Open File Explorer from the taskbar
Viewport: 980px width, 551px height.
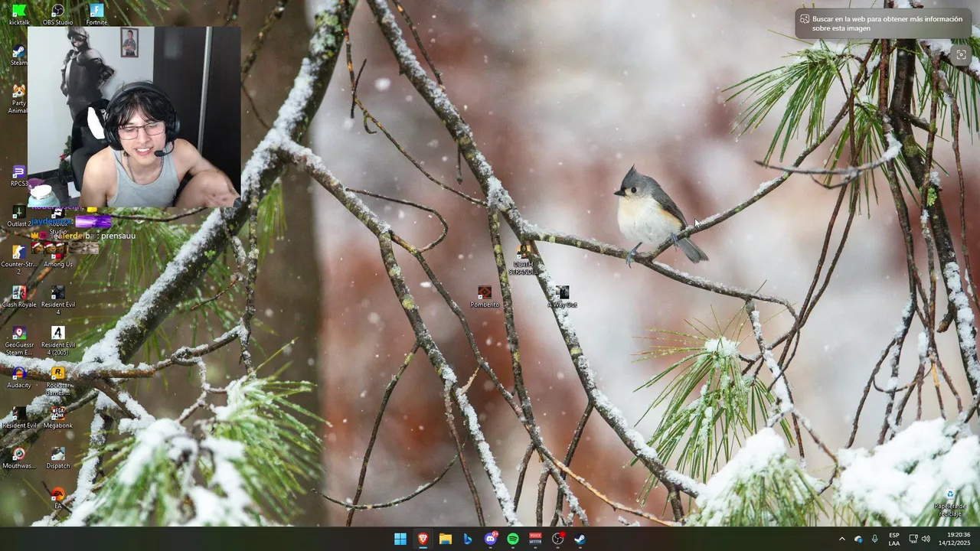click(x=445, y=539)
